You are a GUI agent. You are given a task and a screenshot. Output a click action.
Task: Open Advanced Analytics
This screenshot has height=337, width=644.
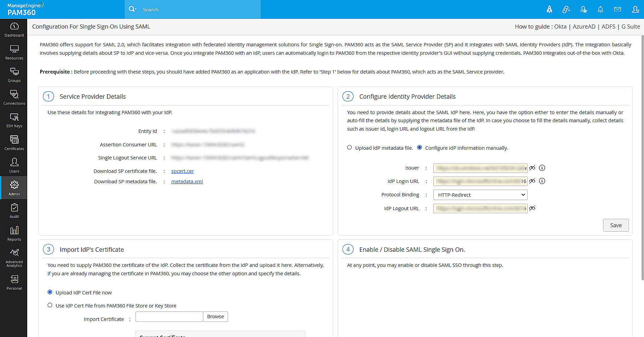click(14, 258)
